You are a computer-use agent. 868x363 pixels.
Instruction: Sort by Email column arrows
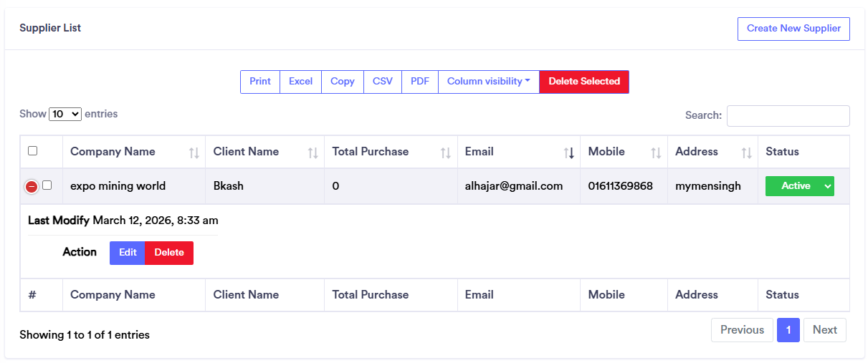[x=569, y=153]
